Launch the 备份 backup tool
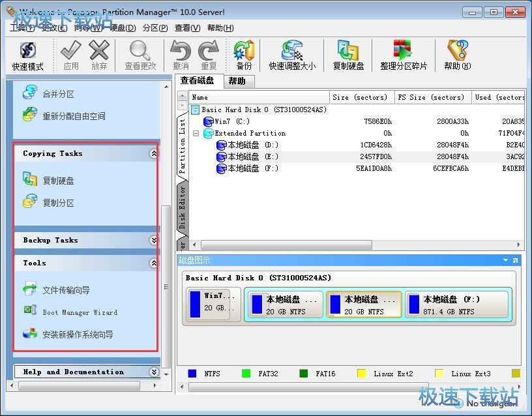 tap(244, 55)
